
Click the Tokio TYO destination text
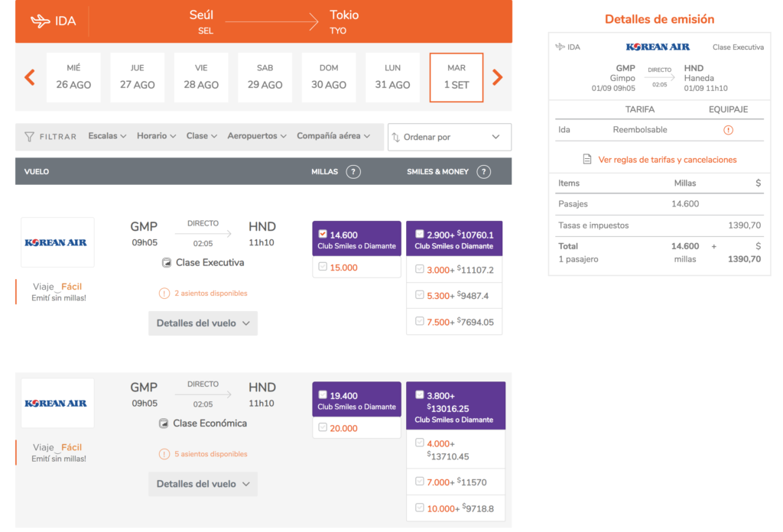(344, 21)
